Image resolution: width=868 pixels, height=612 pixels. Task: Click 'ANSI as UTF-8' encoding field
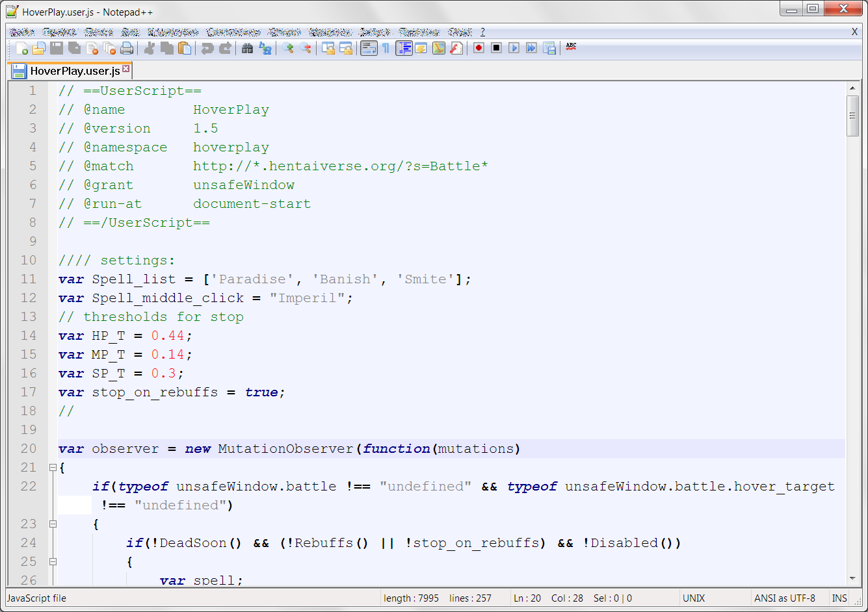(x=785, y=598)
